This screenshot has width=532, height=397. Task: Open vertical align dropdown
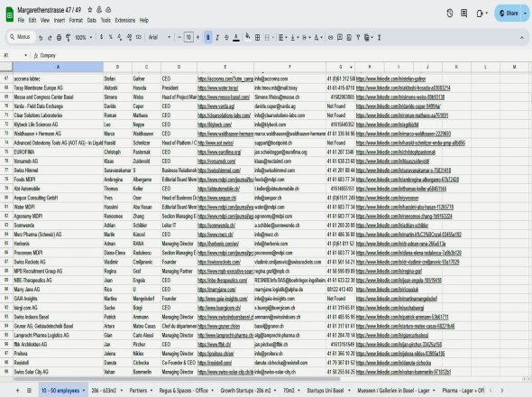click(x=294, y=37)
